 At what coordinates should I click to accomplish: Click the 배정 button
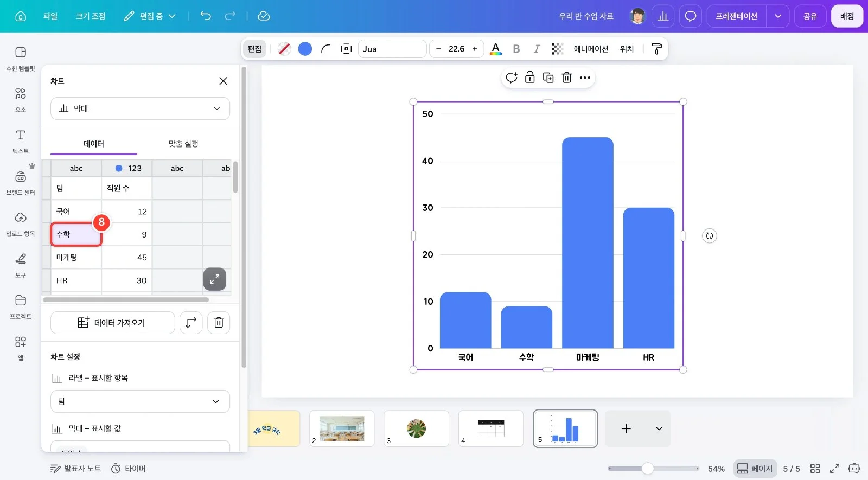847,16
